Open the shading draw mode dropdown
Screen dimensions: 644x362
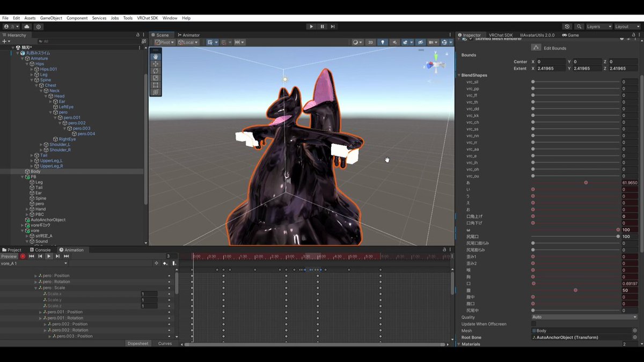(x=357, y=42)
